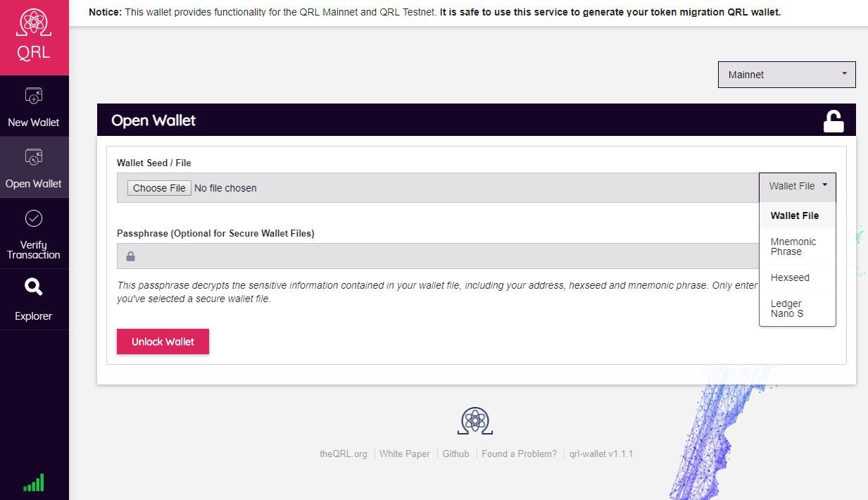Open the Explorer search page

pos(34,299)
